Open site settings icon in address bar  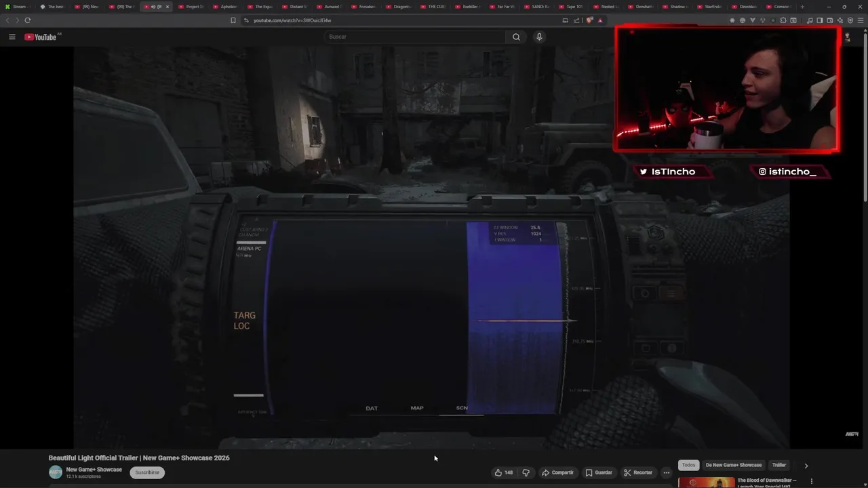point(246,20)
